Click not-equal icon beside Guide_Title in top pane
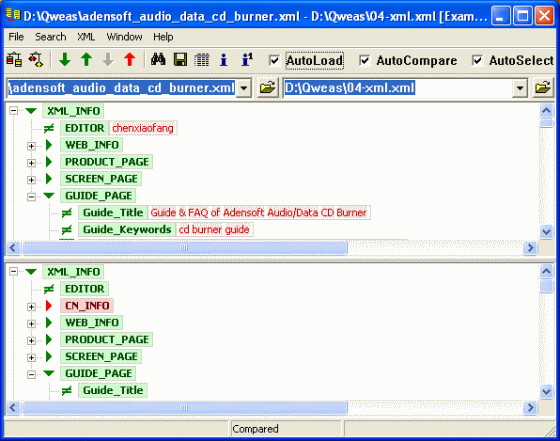Image resolution: width=560 pixels, height=441 pixels. click(67, 213)
